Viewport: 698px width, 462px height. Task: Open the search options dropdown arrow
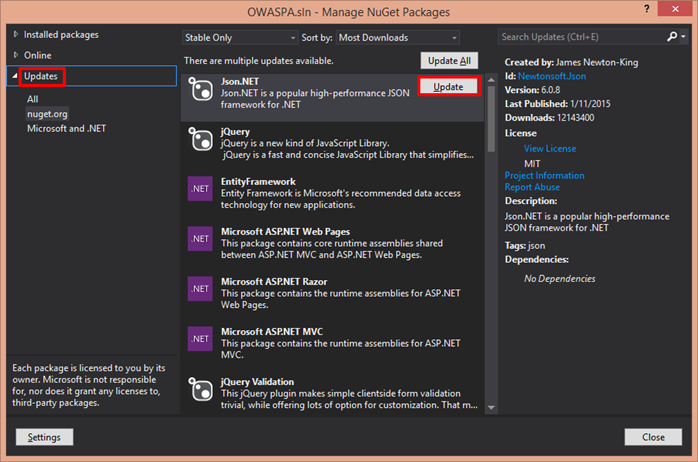683,37
